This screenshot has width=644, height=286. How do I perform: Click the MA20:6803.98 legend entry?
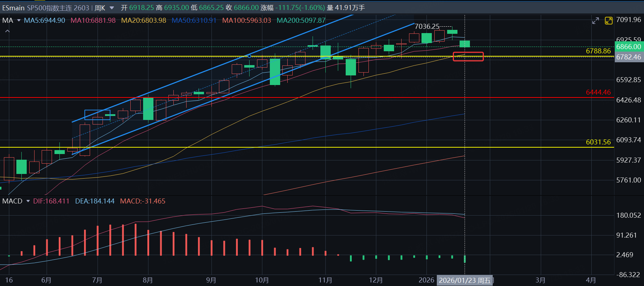point(144,21)
